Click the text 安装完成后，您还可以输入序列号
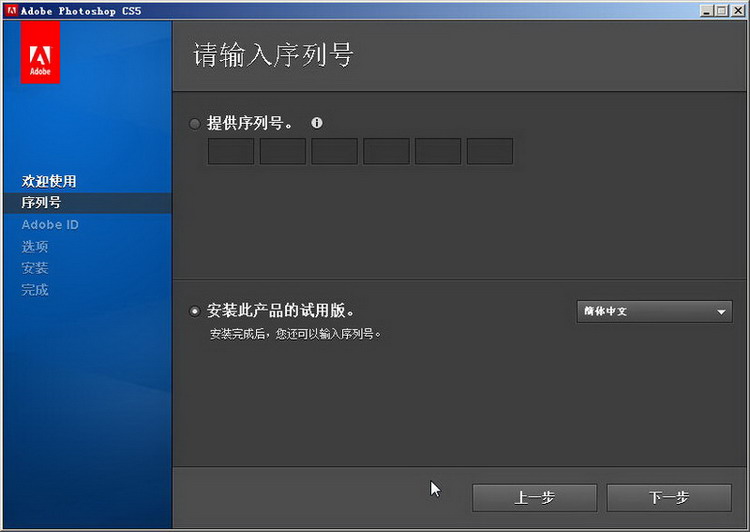This screenshot has width=750, height=532. tap(295, 333)
